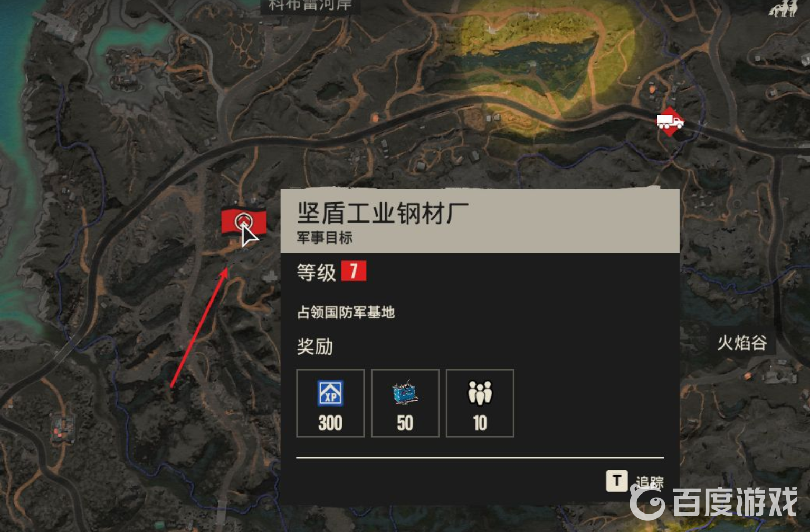Click the red military flag map marker
The width and height of the screenshot is (810, 532).
(x=243, y=221)
